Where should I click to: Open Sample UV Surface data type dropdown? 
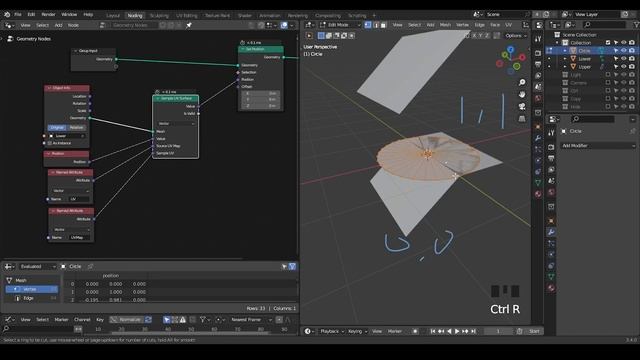[176, 124]
